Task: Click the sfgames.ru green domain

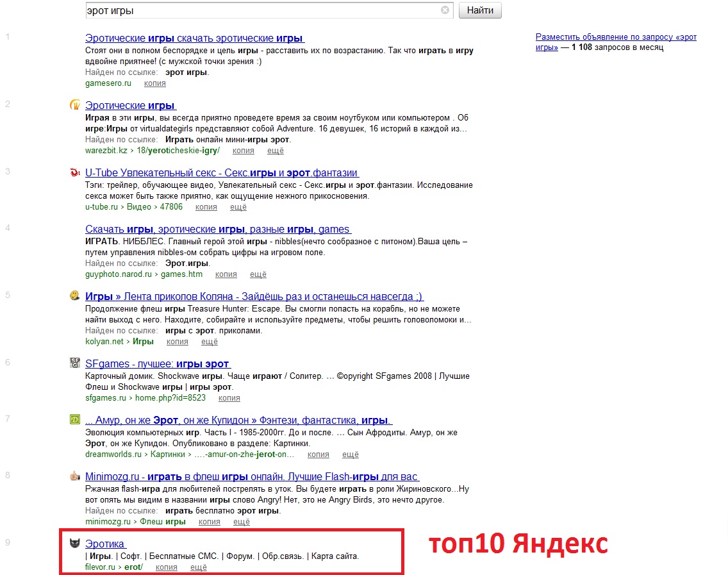Action: pos(105,397)
